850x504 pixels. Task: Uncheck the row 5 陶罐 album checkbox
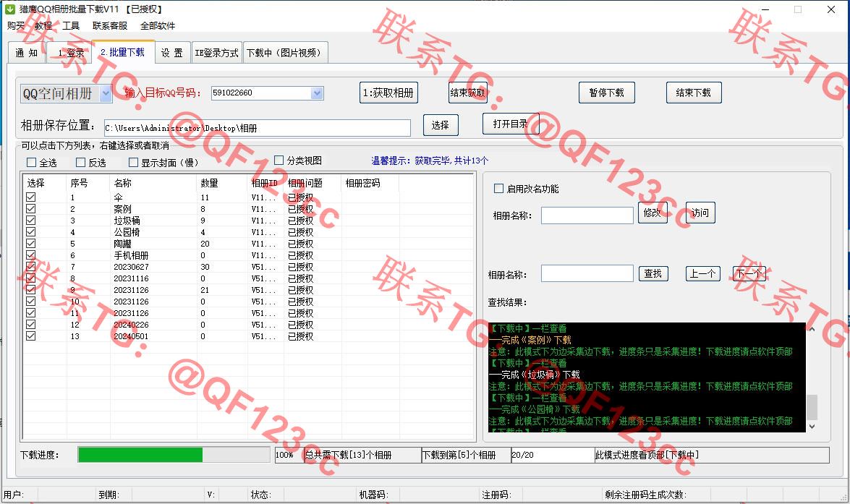pos(31,244)
